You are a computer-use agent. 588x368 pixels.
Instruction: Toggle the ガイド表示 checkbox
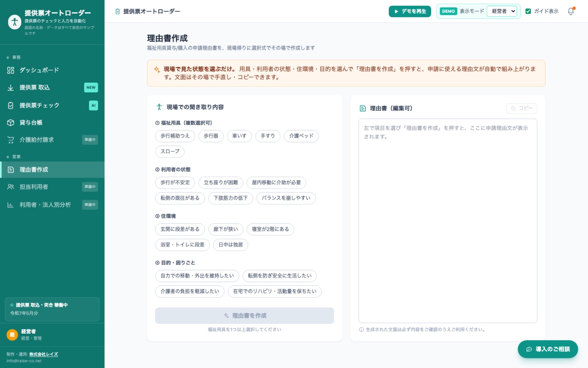pyautogui.click(x=528, y=11)
